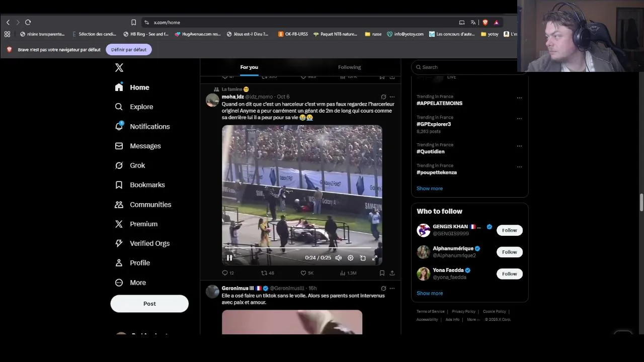The width and height of the screenshot is (644, 362).
Task: Open options for #poupettekenza trend
Action: (x=519, y=167)
